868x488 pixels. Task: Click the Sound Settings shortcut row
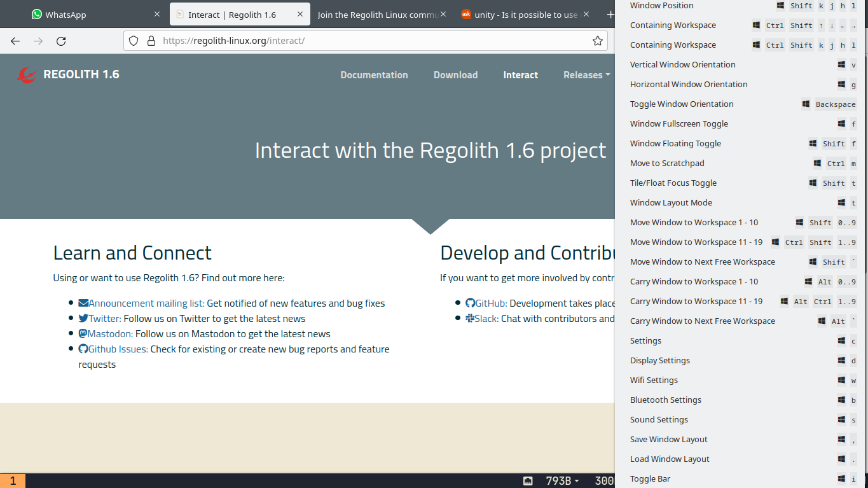click(x=742, y=420)
